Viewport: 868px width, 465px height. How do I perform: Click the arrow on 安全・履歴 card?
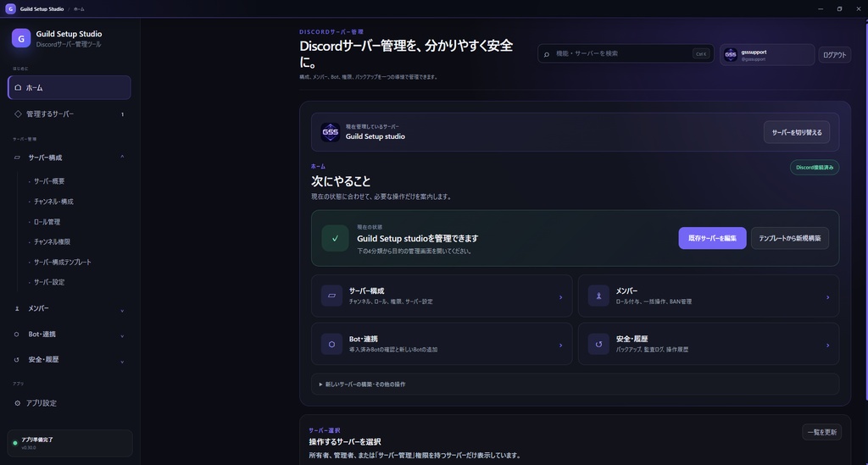click(x=827, y=346)
